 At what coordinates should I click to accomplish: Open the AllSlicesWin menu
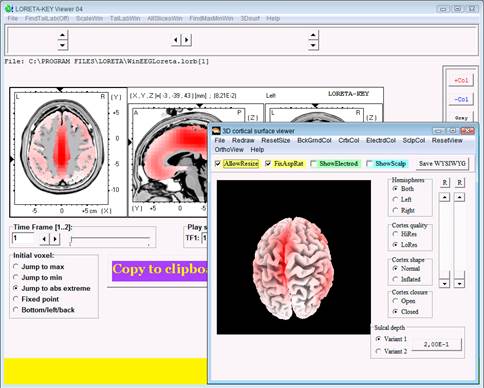click(x=165, y=18)
